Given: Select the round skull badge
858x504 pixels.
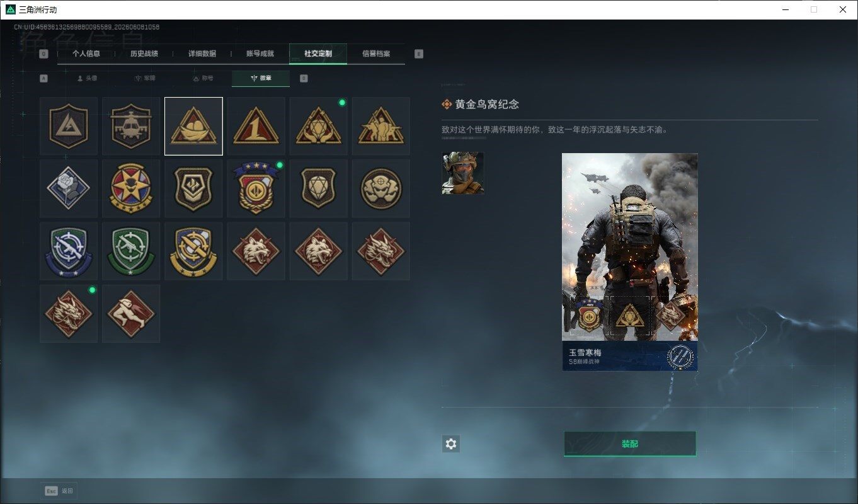Looking at the screenshot, I should 381,188.
